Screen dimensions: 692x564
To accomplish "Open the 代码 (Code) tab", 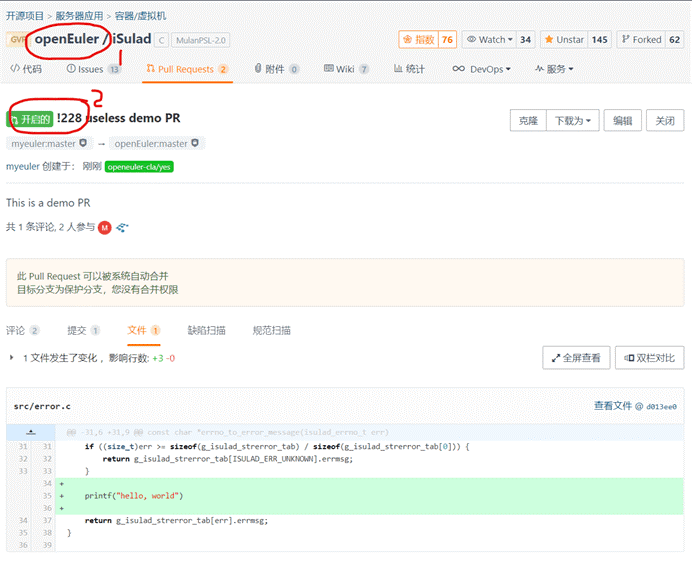I will [26, 69].
